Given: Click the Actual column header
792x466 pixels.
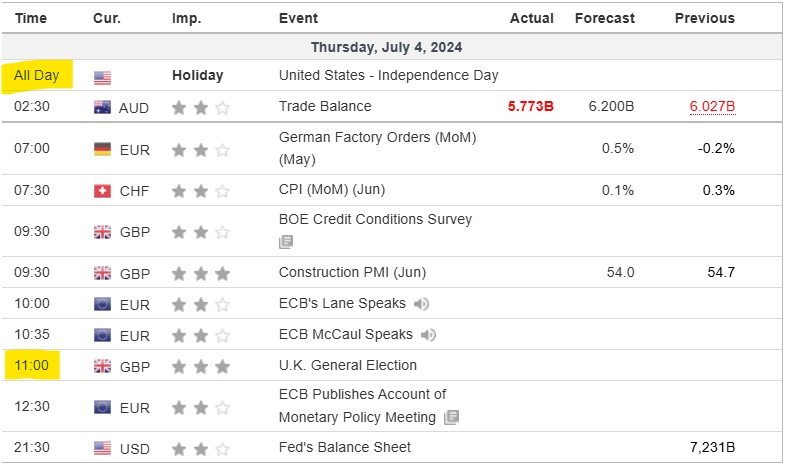Looking at the screenshot, I should click(x=532, y=18).
